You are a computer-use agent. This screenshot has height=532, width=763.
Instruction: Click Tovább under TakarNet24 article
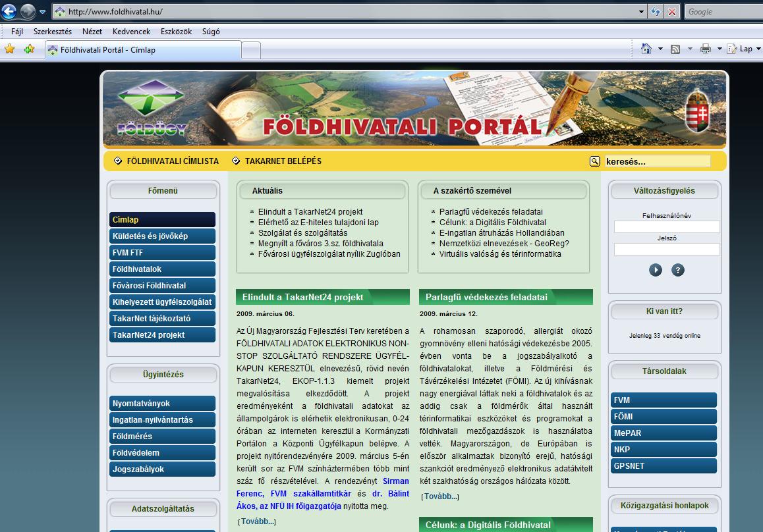click(257, 521)
